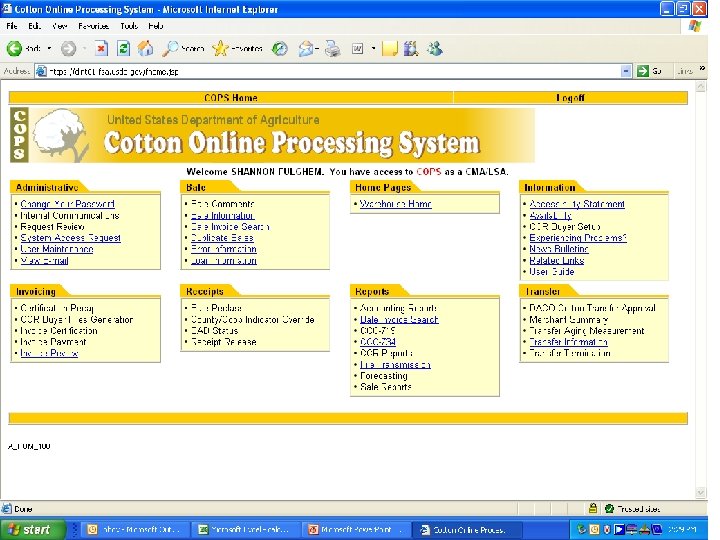Viewport: 720px width, 540px height.
Task: Open Warehouse Home link
Action: click(396, 204)
